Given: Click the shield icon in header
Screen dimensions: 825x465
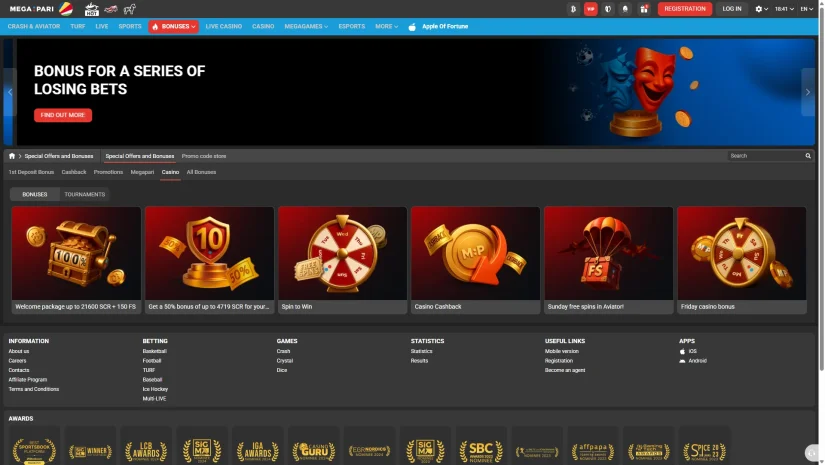Looking at the screenshot, I should (x=608, y=9).
